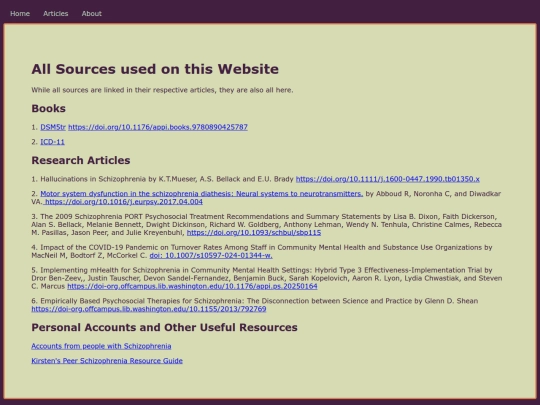Open Accounts from people with Schizophrenia

(101, 346)
